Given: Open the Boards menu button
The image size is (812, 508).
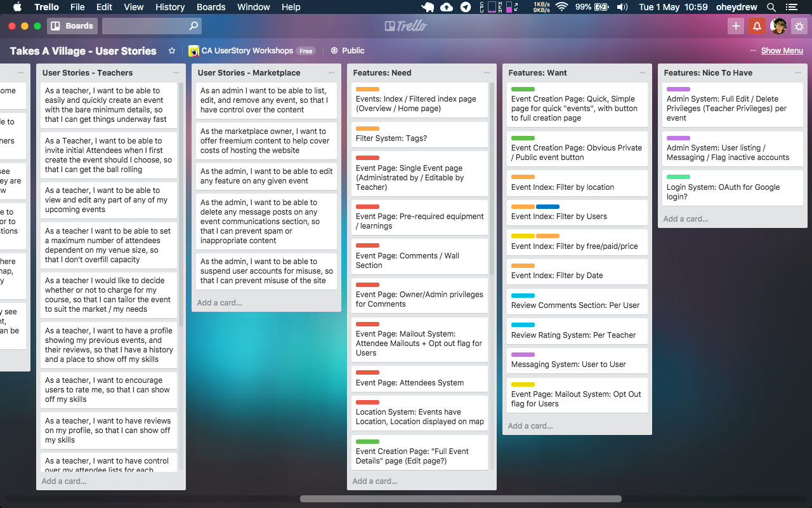Looking at the screenshot, I should tap(72, 26).
